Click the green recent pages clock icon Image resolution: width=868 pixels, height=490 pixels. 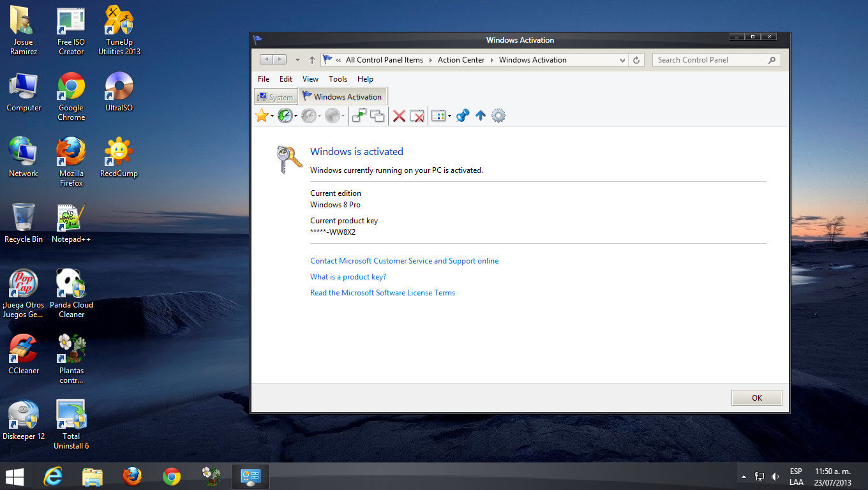[285, 115]
